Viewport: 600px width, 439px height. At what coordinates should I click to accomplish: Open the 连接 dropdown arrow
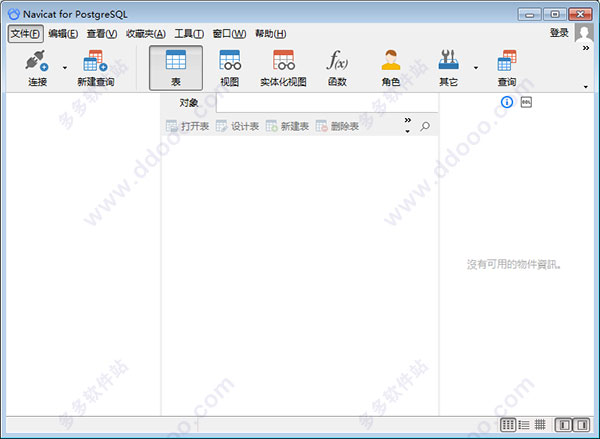coord(65,68)
